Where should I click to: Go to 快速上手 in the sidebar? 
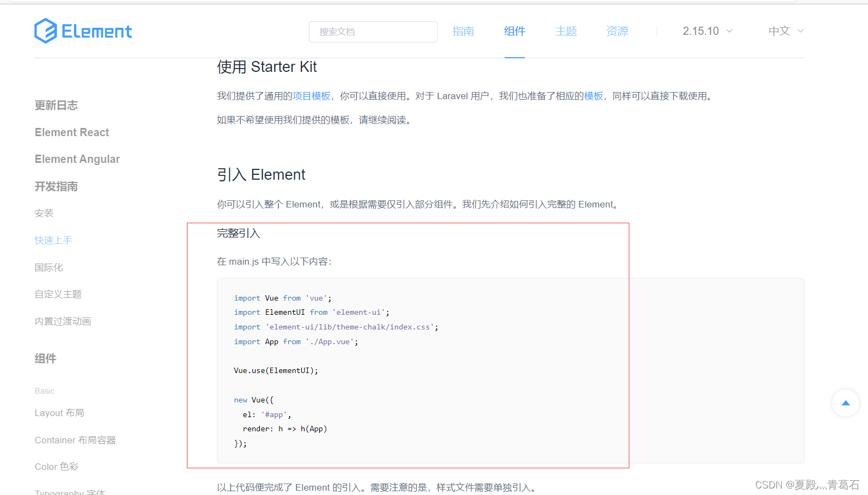(53, 240)
